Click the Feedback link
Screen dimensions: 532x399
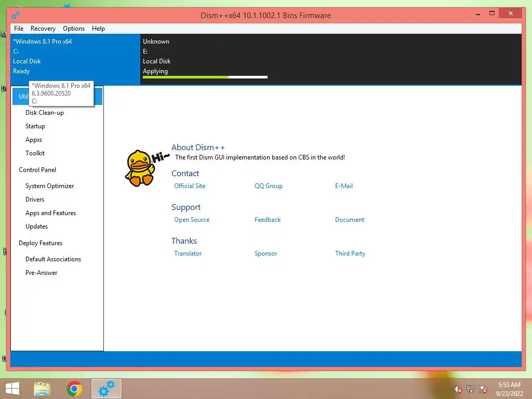click(268, 220)
